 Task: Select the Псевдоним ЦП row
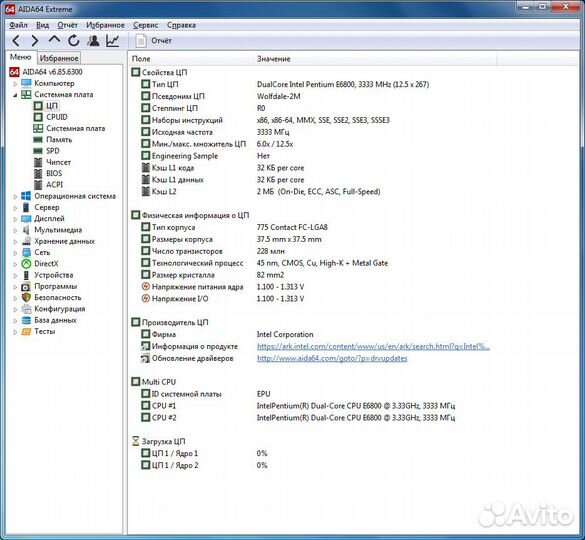coord(221,96)
